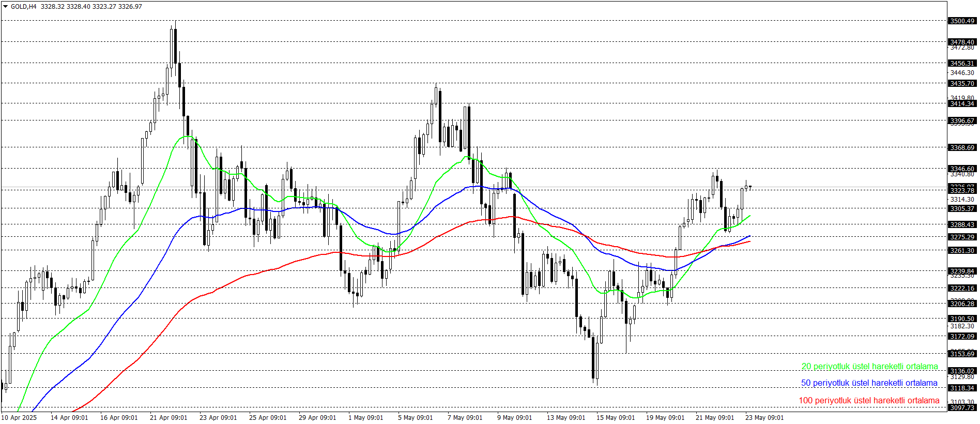Click the 3222.16 price level label

point(962,289)
